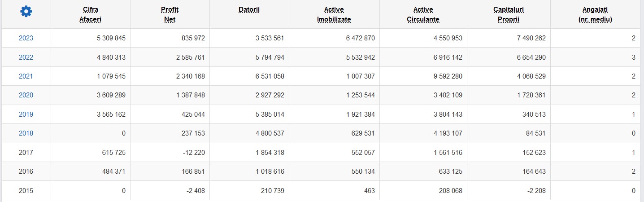Click the 2023 turnover value 5 309 845
The width and height of the screenshot is (644, 202).
pos(110,39)
